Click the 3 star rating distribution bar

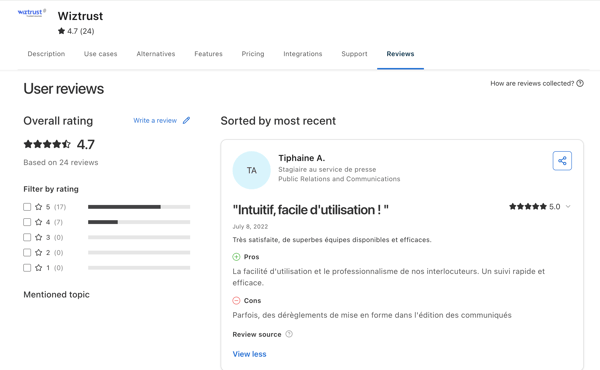[x=139, y=237]
